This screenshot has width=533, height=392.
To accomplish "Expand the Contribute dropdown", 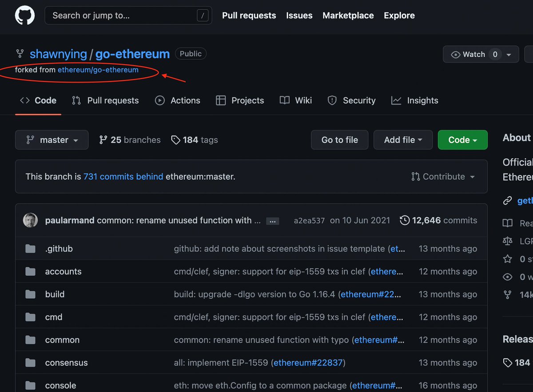I will coord(443,177).
